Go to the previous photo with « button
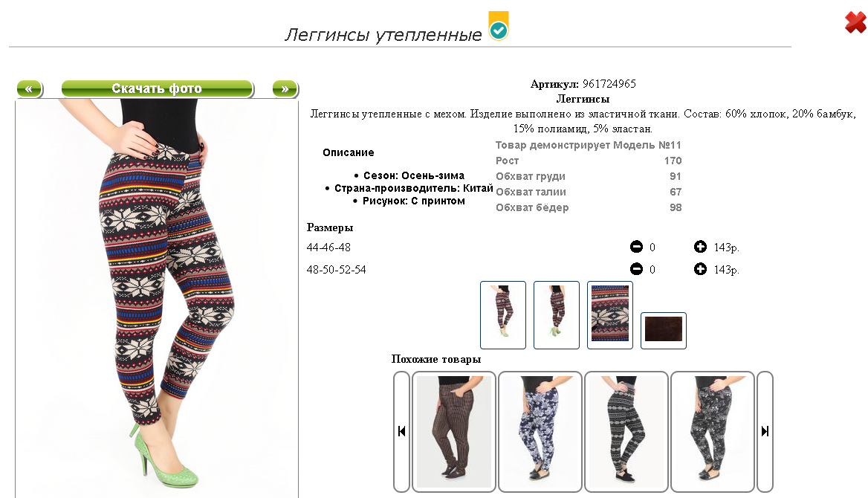868x498 pixels. (x=30, y=88)
